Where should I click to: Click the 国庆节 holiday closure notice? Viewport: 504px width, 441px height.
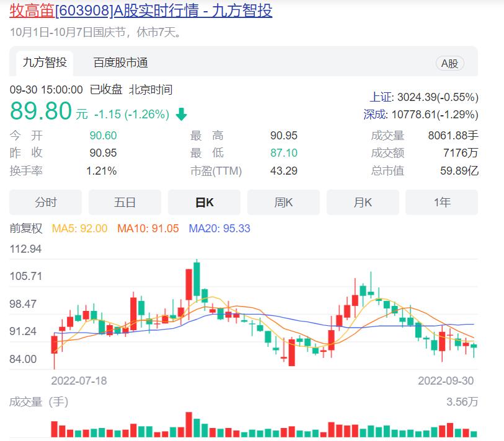click(95, 32)
